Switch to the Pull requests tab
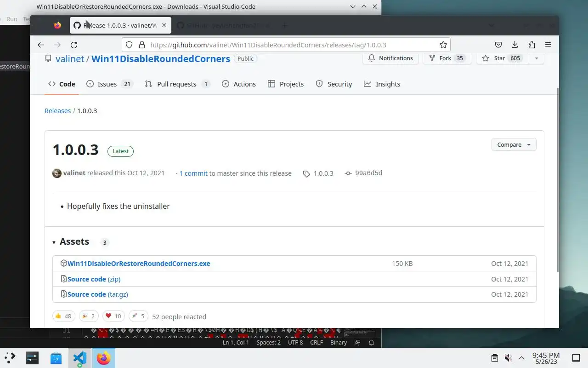This screenshot has width=588, height=368. [177, 84]
